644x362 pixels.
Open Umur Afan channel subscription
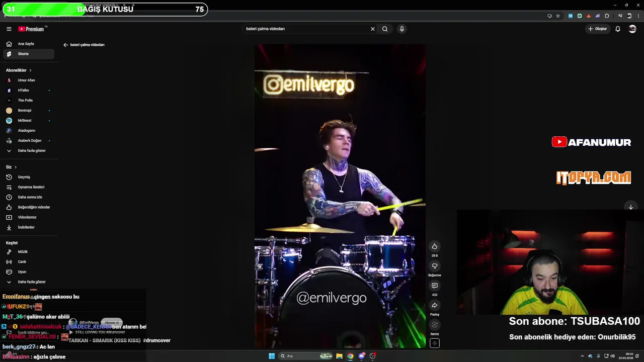[29, 80]
